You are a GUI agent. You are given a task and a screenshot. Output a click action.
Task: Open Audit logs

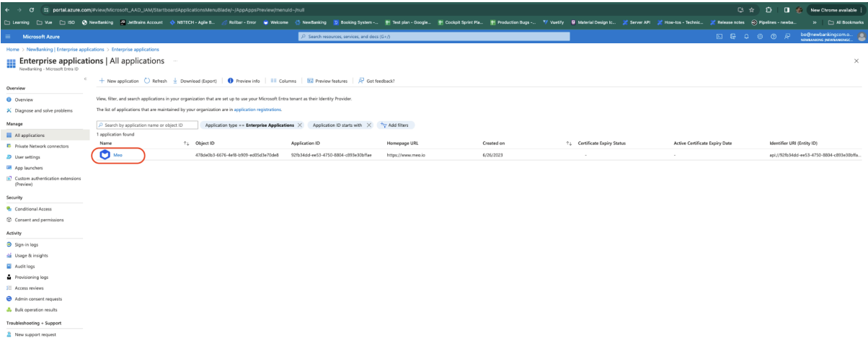click(x=20, y=266)
